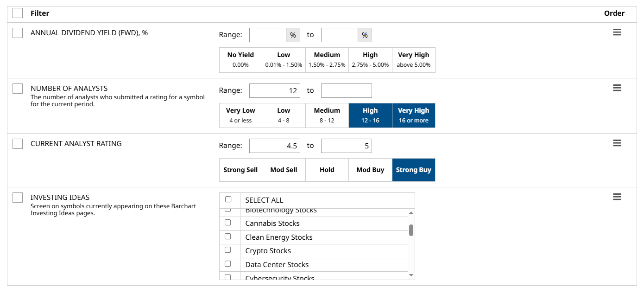
Task: Click the Annual Dividend Yield reorder handle icon
Action: (617, 32)
